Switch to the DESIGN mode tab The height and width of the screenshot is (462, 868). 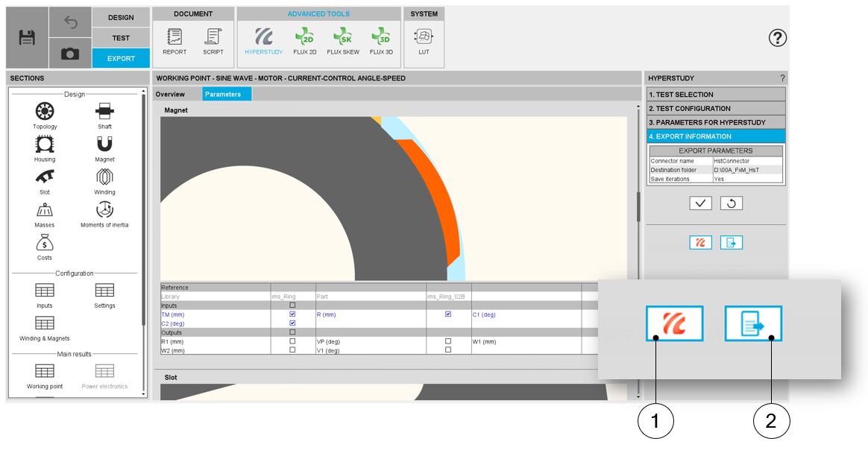(x=121, y=17)
